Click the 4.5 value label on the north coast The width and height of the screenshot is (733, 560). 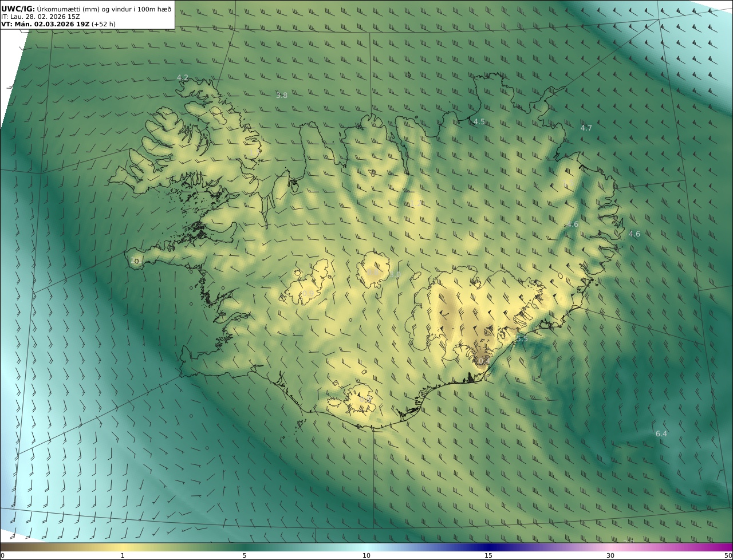click(x=479, y=122)
